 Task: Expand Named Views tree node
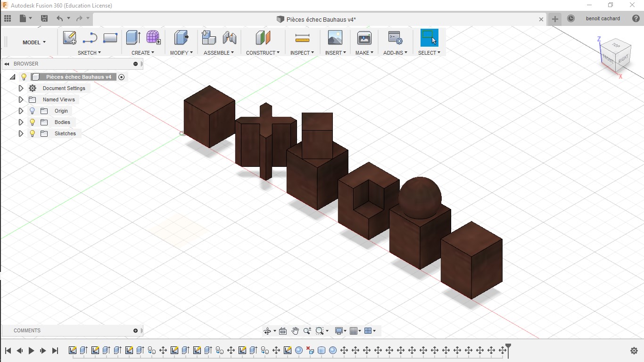(x=21, y=99)
